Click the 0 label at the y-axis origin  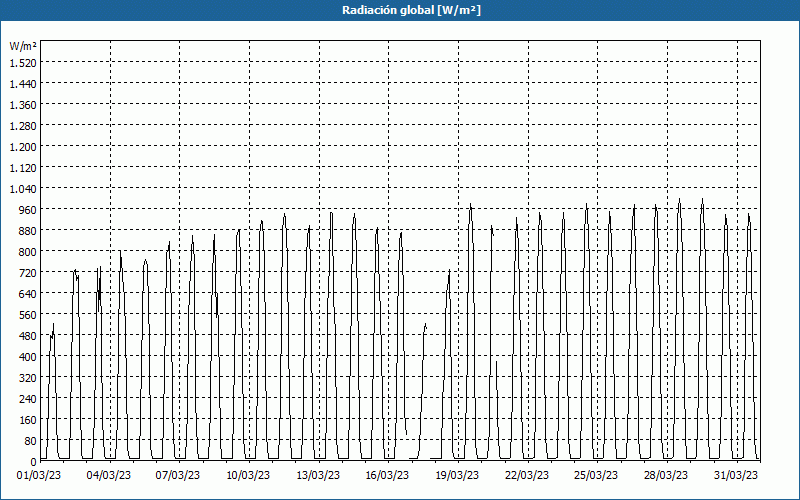[x=32, y=461]
